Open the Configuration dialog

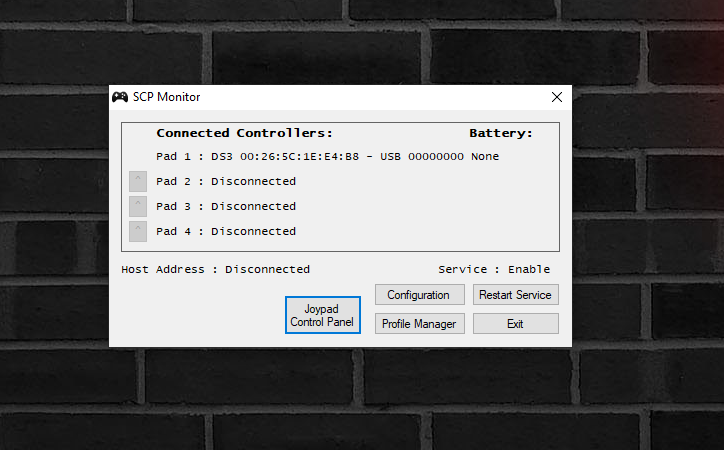[419, 295]
